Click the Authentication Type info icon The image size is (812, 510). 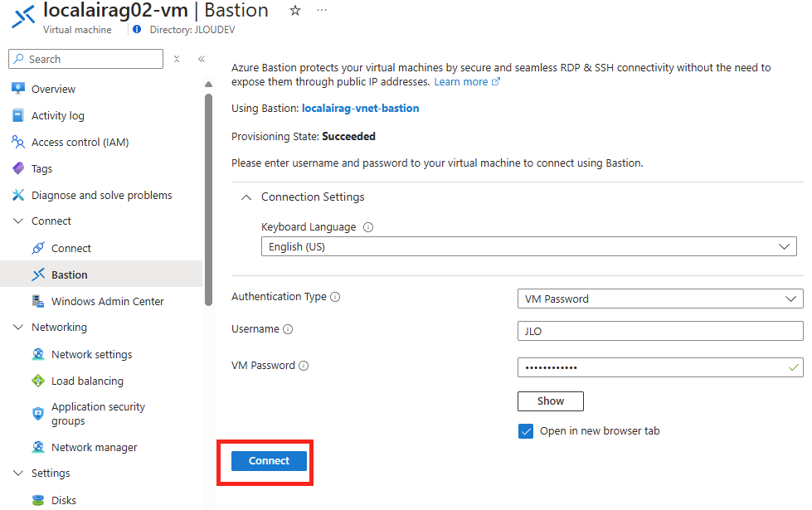tap(335, 297)
